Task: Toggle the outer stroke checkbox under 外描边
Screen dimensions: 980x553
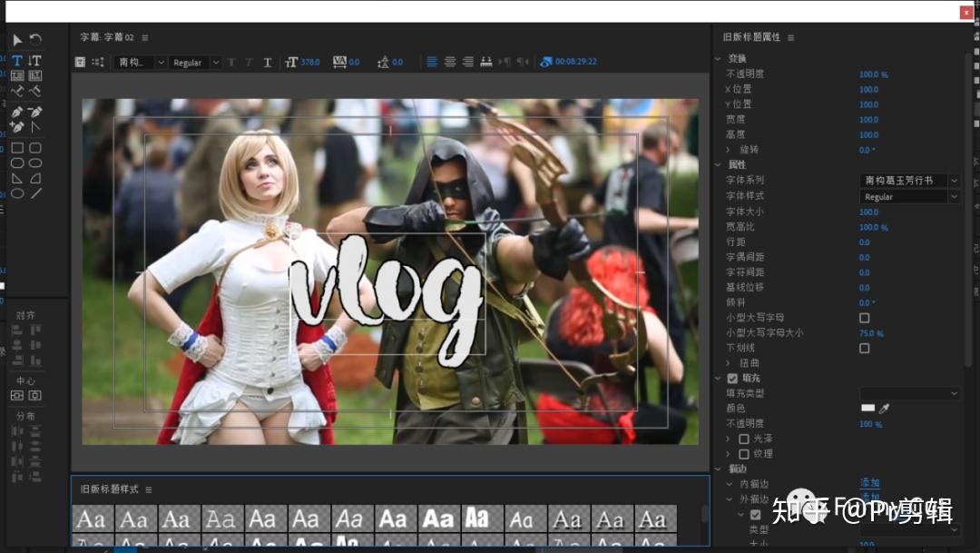Action: 756,515
